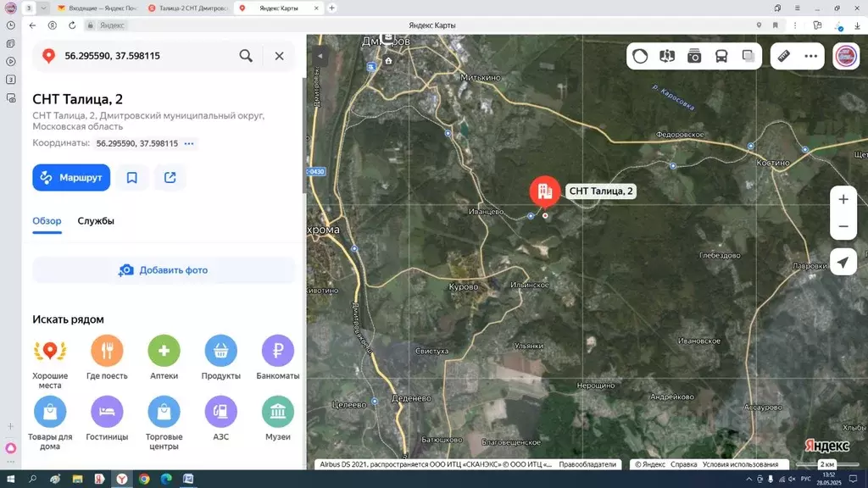The height and width of the screenshot is (488, 868).
Task: Open the user profile avatar on map
Action: (x=846, y=56)
